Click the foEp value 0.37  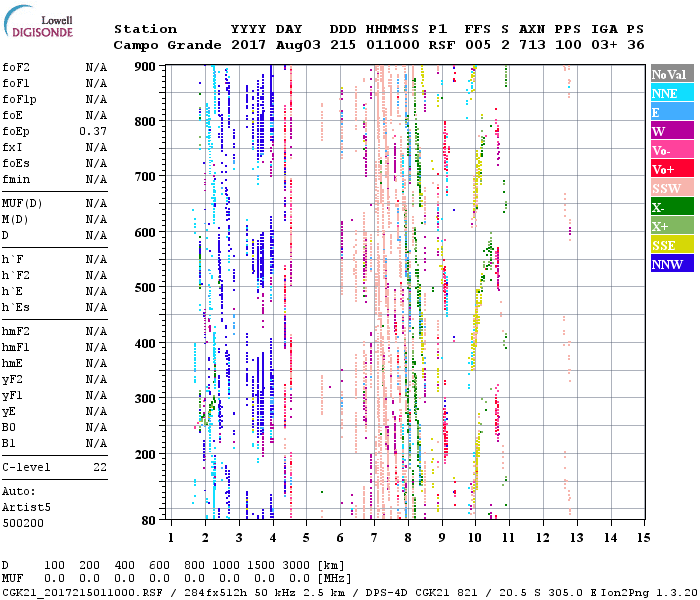[93, 131]
